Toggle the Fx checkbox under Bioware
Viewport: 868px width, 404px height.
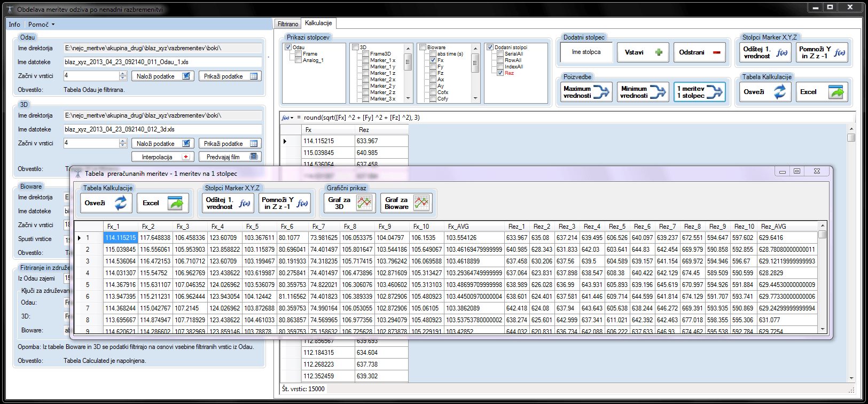(433, 60)
